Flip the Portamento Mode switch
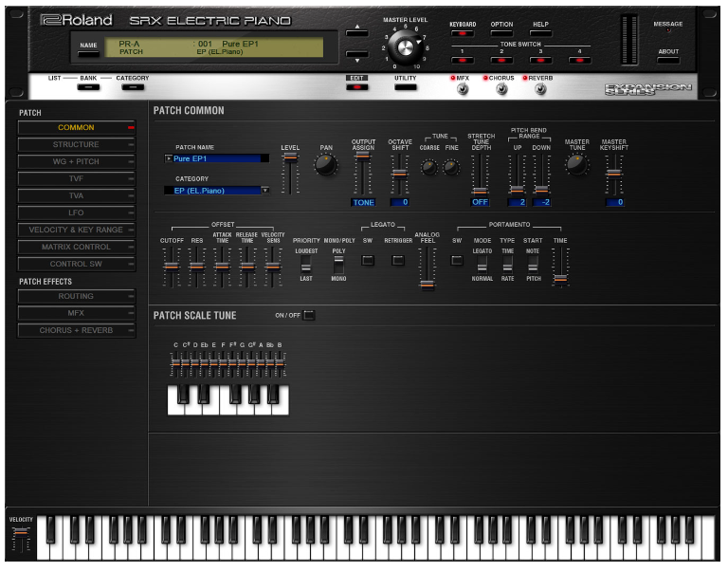728x572 pixels. point(482,265)
